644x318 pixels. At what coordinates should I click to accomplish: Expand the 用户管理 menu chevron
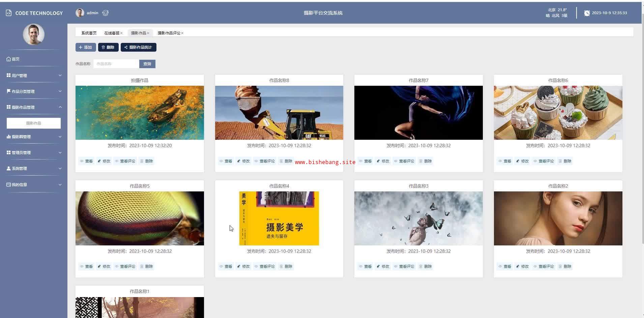click(x=60, y=75)
